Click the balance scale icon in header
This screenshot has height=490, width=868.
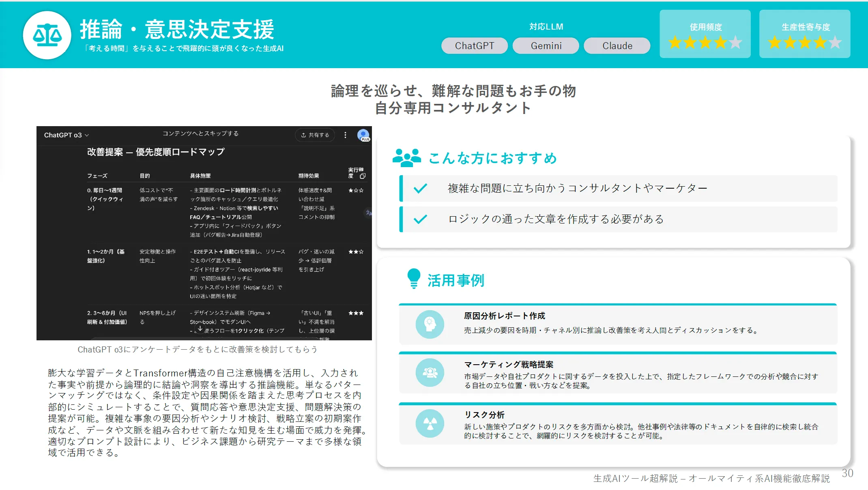click(x=47, y=35)
